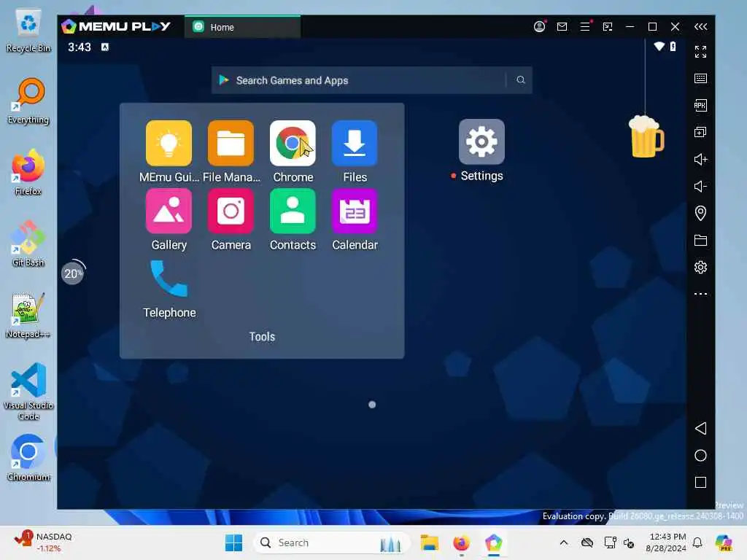Click the 20% floating progress bubble
The image size is (747, 560).
(x=73, y=273)
